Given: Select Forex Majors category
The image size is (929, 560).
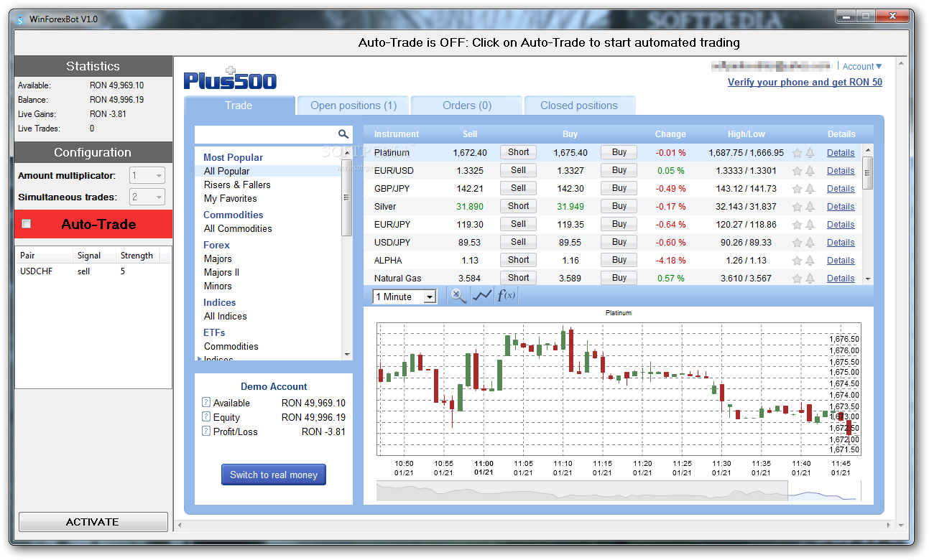Looking at the screenshot, I should point(218,258).
